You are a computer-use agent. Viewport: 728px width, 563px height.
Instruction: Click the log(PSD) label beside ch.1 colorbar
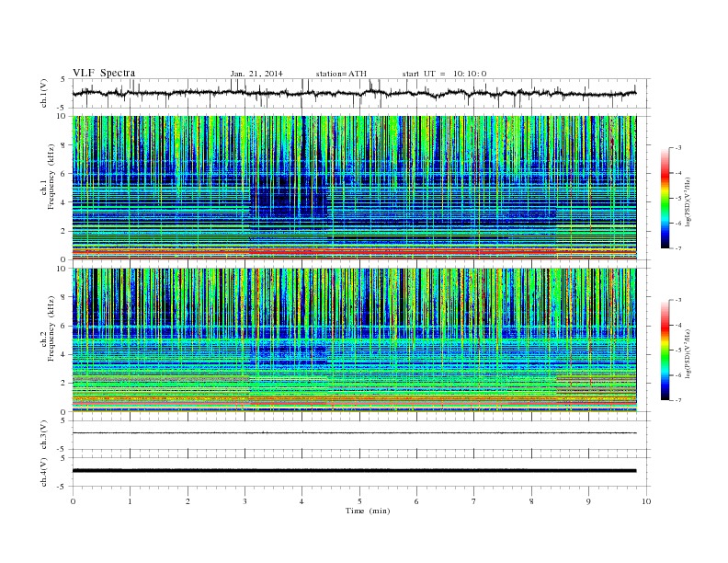(688, 202)
